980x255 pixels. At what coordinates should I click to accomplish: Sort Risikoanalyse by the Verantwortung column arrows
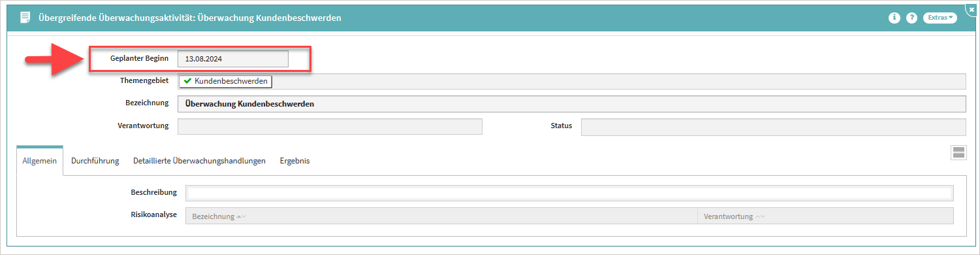click(x=760, y=216)
